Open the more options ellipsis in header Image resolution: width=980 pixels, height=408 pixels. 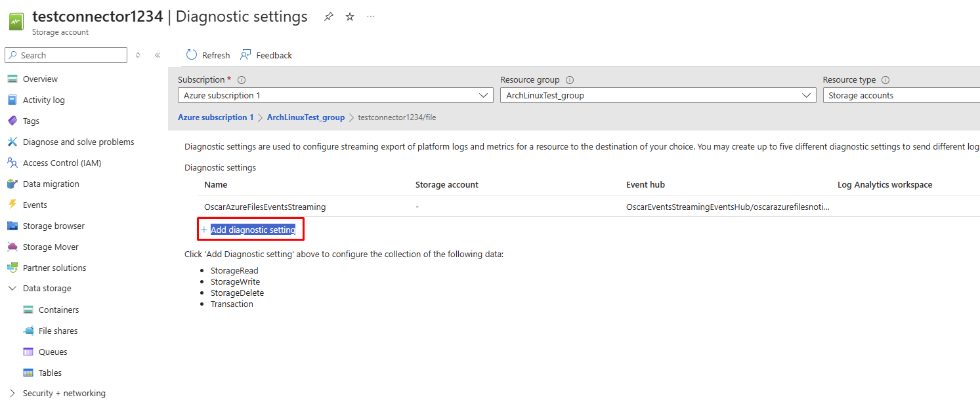pos(371,17)
